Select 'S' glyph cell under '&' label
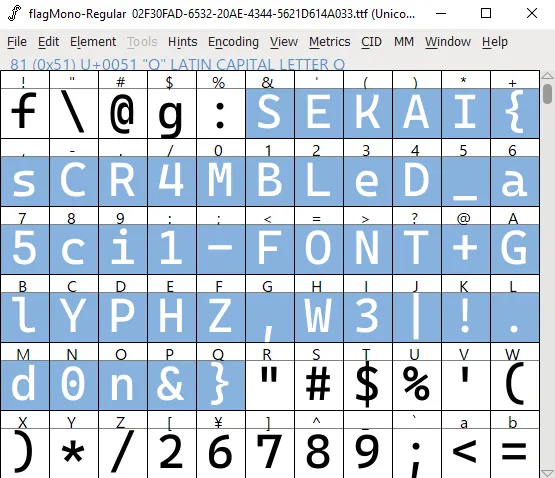 click(x=270, y=113)
